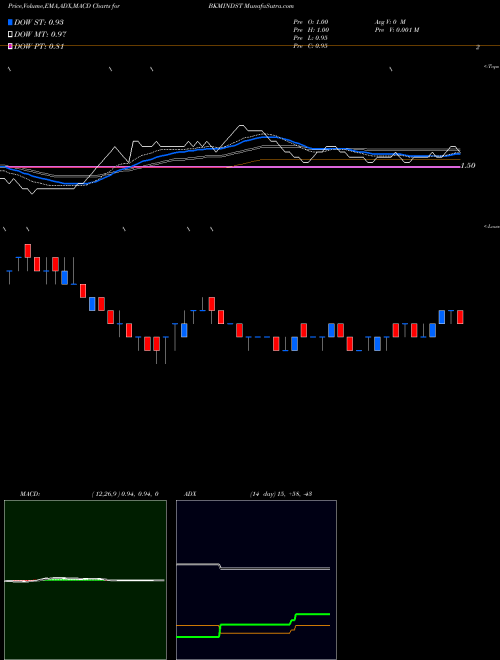The image size is (500, 660).
Task: Select the 'DOW MT: 0.97' legend text
Action: click(40, 35)
